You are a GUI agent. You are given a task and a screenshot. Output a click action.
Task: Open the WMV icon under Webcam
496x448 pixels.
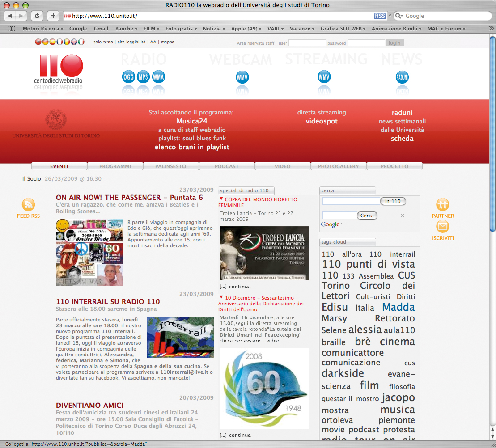pyautogui.click(x=242, y=77)
